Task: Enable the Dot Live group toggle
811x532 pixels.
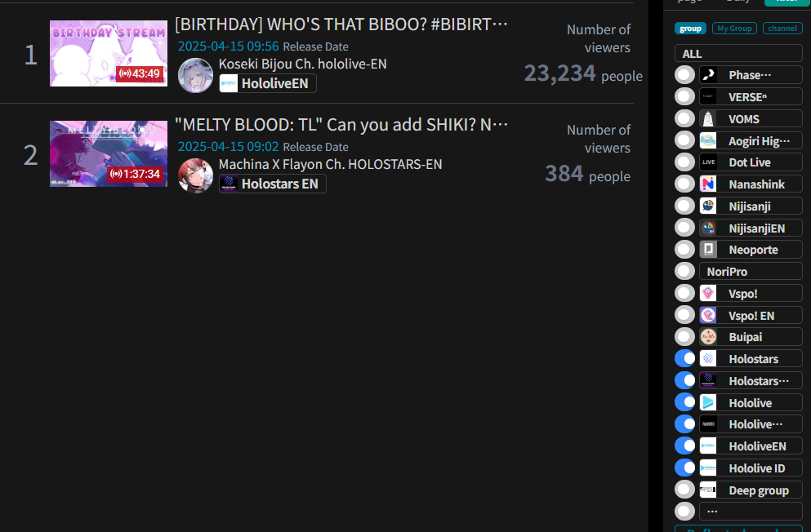Action: click(x=684, y=162)
